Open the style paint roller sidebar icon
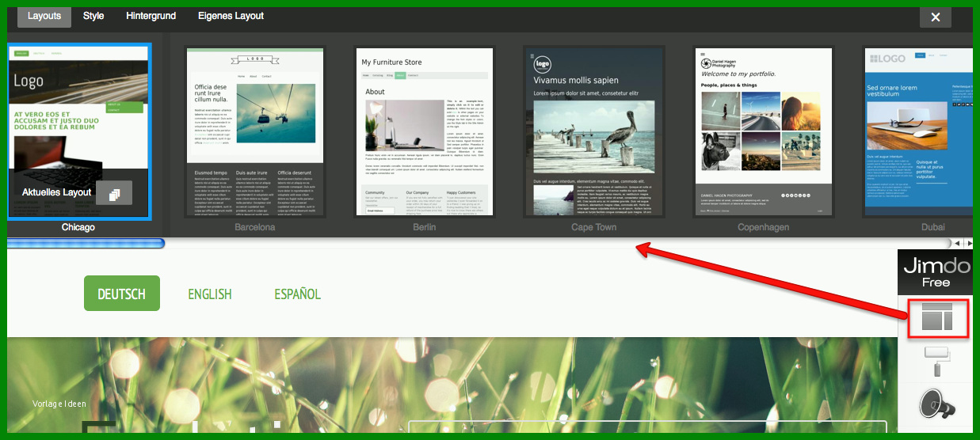This screenshot has width=980, height=440. click(936, 362)
